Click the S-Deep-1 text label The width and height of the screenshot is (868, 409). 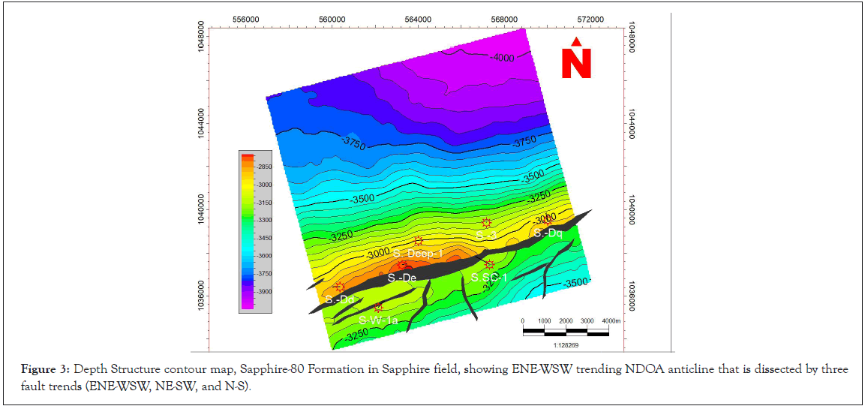click(x=418, y=254)
